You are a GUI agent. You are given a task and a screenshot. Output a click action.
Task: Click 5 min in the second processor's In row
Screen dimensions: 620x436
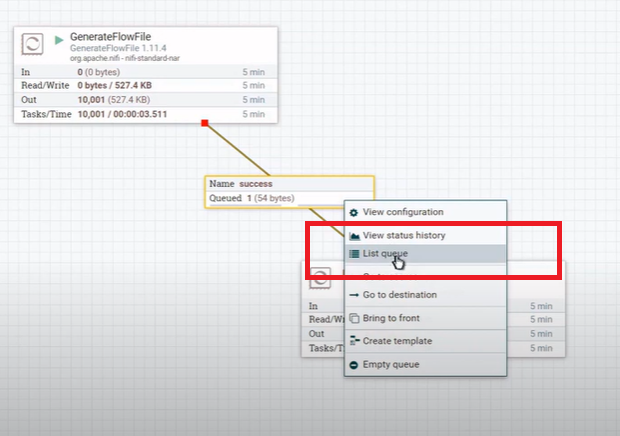[x=541, y=306]
